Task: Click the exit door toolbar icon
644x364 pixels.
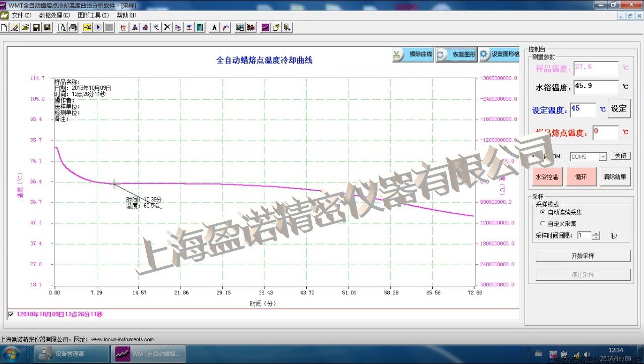Action: coord(287,28)
